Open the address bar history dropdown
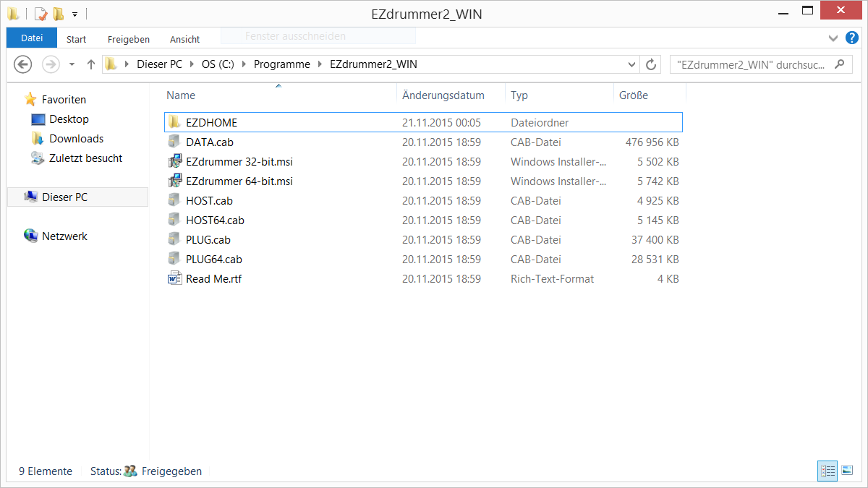 coord(631,64)
